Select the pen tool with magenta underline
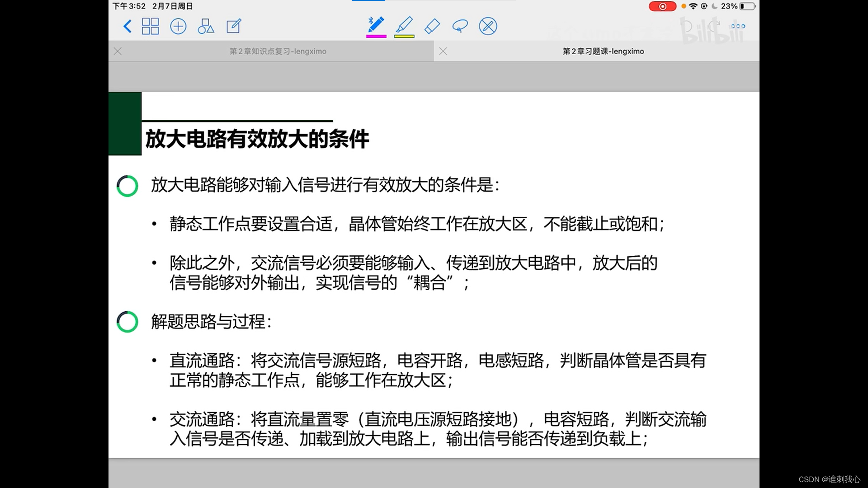868x488 pixels. click(376, 24)
